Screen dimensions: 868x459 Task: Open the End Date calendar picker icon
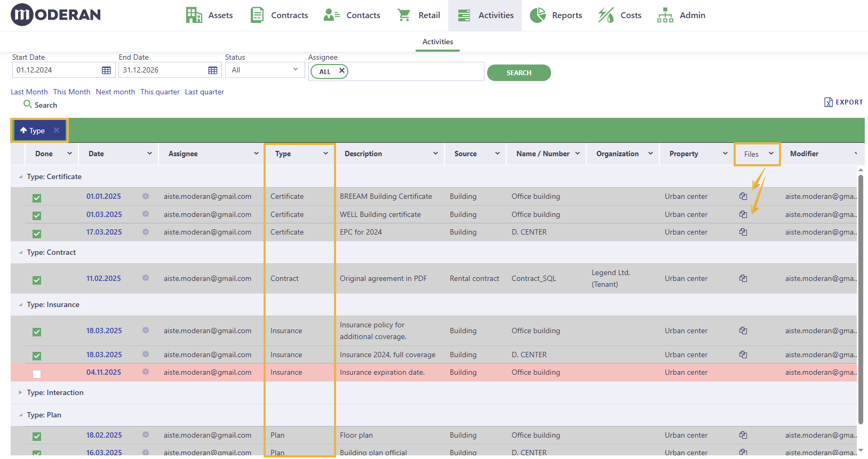click(x=213, y=70)
